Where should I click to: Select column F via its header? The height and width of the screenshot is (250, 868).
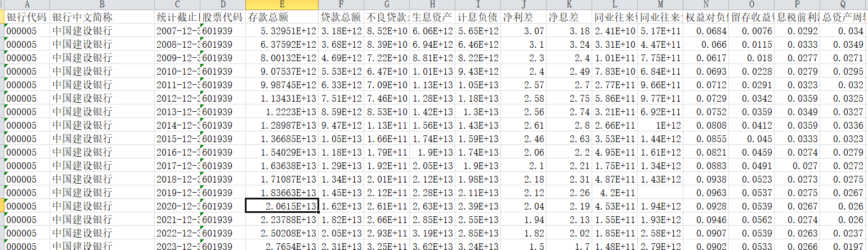[341, 5]
